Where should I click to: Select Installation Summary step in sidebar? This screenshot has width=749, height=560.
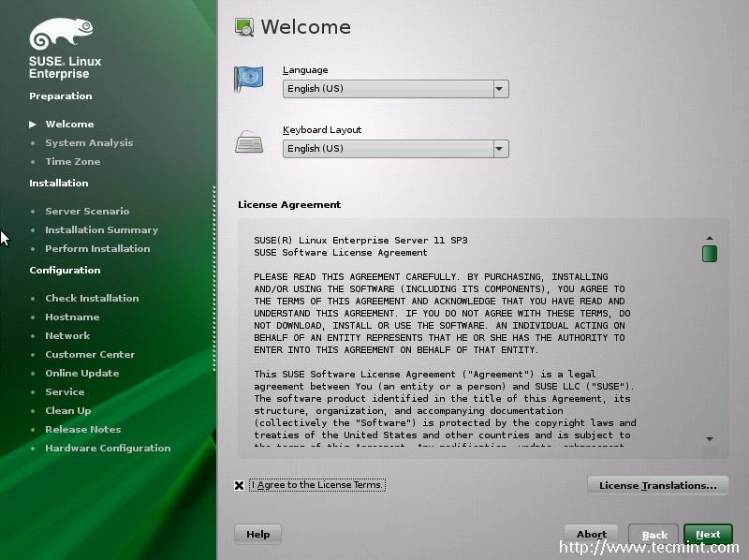click(x=102, y=229)
